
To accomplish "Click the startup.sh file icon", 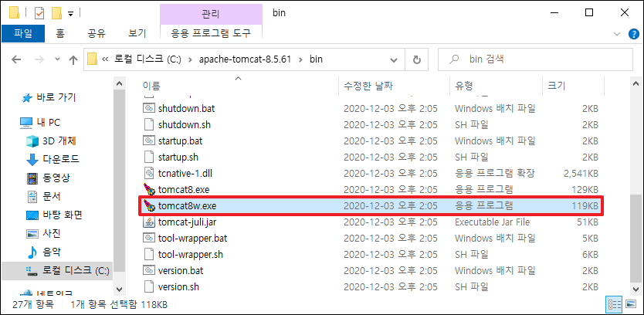I will click(x=148, y=157).
